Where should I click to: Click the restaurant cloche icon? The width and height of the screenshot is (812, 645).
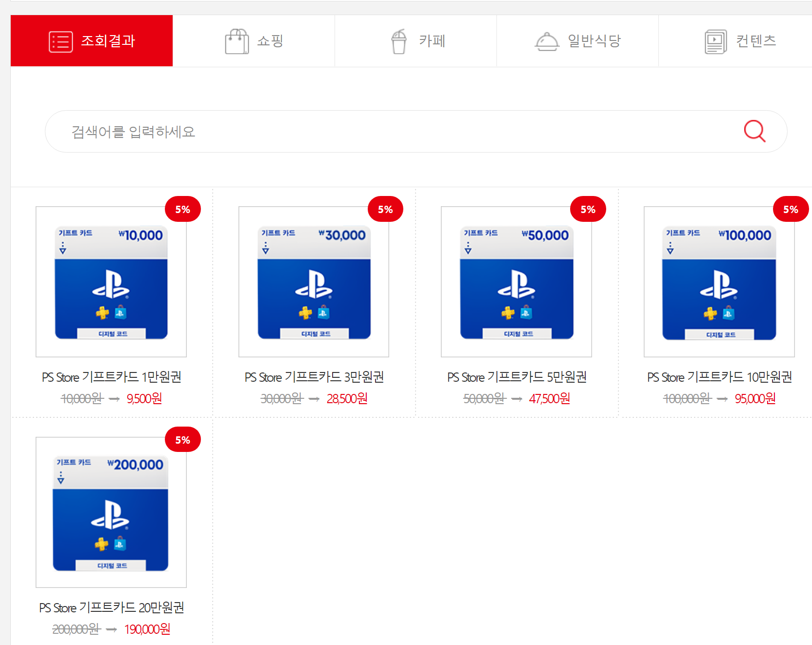coord(547,41)
